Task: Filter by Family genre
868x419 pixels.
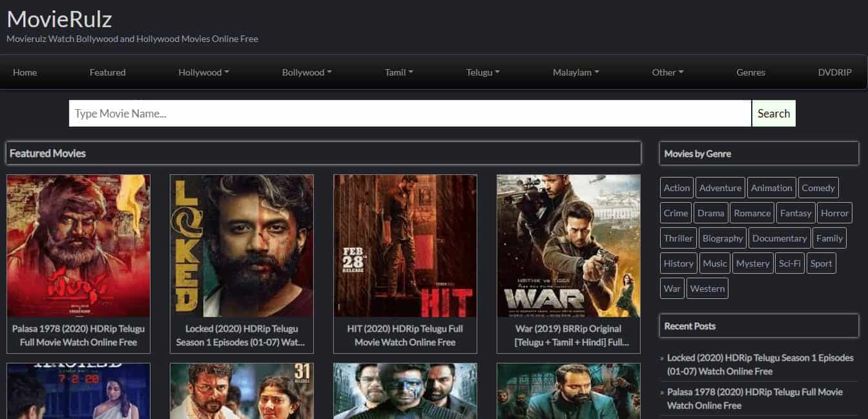Action: pyautogui.click(x=829, y=238)
